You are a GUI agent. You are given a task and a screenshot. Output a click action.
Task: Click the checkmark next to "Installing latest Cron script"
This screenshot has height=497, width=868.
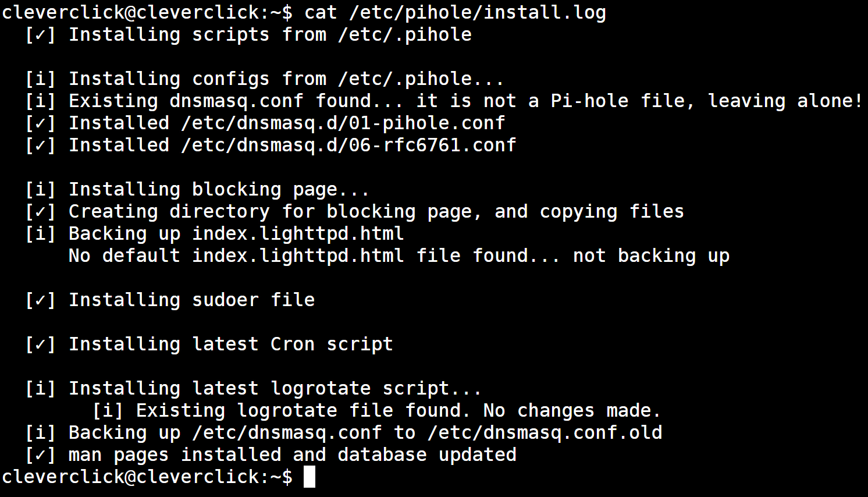pos(40,345)
